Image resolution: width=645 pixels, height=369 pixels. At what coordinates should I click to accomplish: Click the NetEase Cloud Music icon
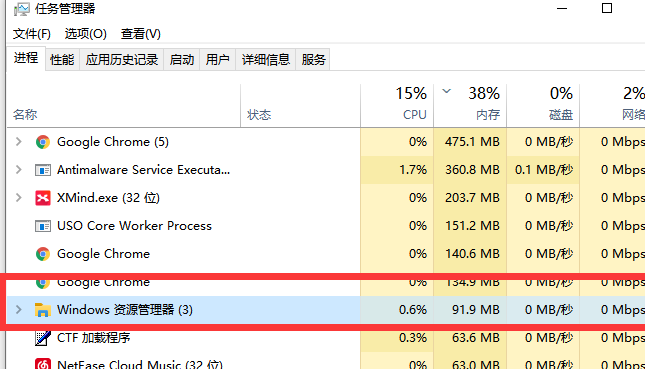[x=43, y=364]
